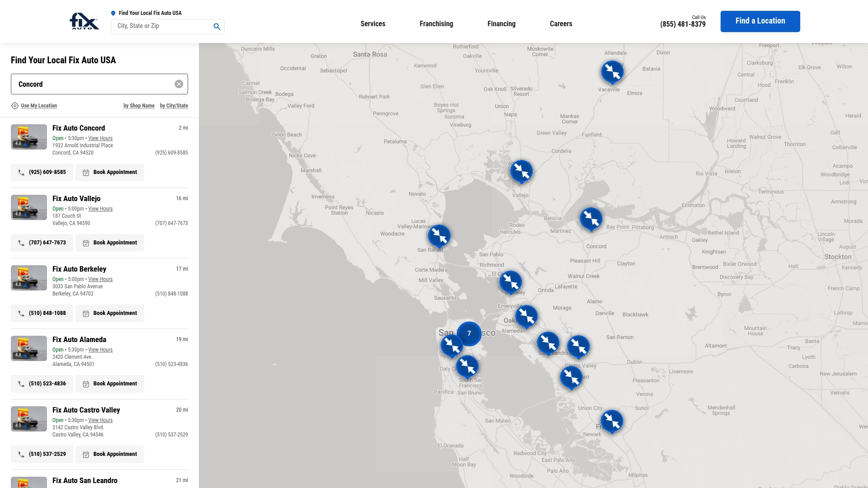This screenshot has width=868, height=488.
Task: Open Fix Auto San Leandro listing title
Action: pyautogui.click(x=85, y=481)
